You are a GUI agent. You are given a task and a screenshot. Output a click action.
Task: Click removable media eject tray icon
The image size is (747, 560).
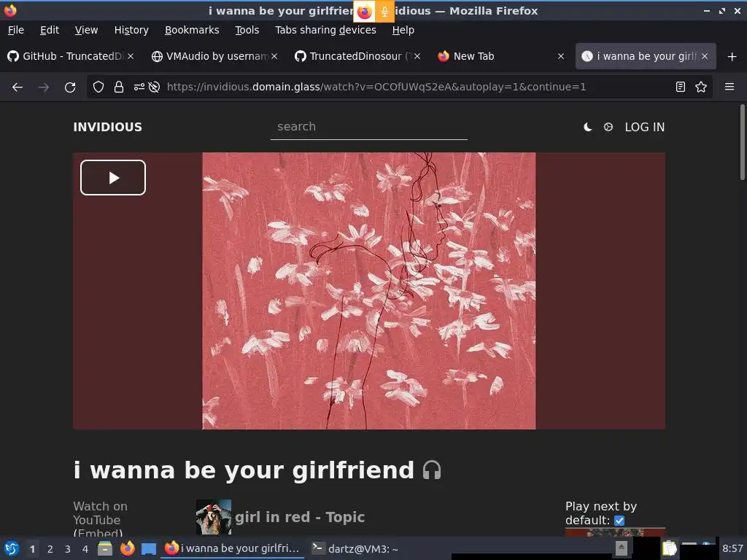(621, 548)
